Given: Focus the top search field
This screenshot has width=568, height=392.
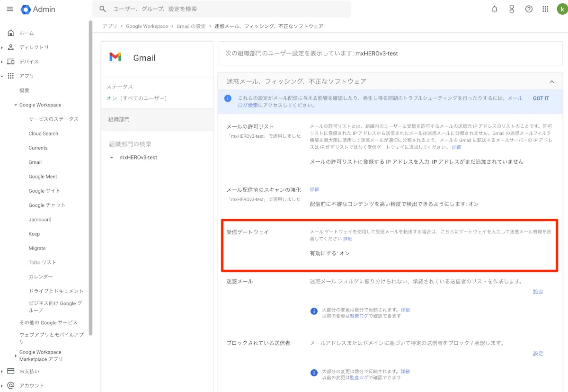Looking at the screenshot, I should (222, 9).
